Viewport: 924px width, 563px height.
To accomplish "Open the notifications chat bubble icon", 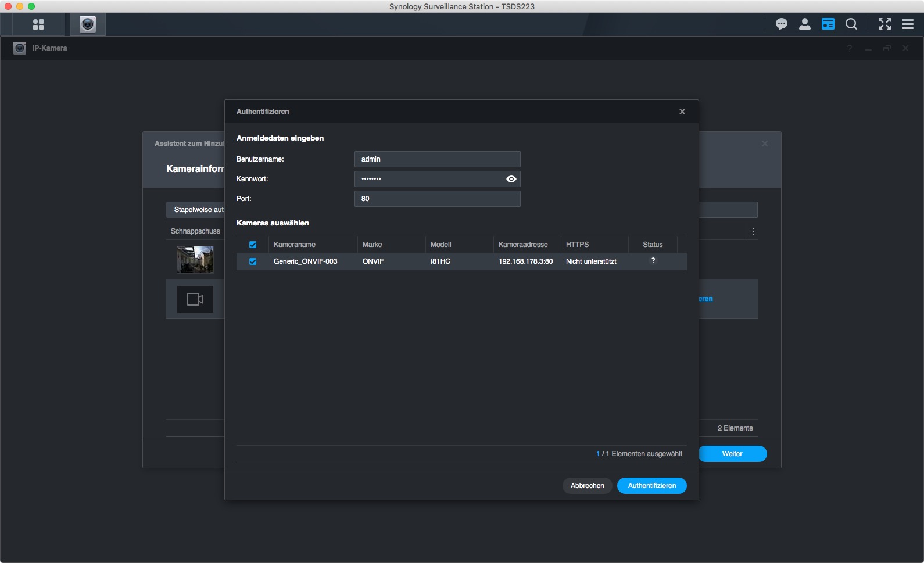I will 782,24.
